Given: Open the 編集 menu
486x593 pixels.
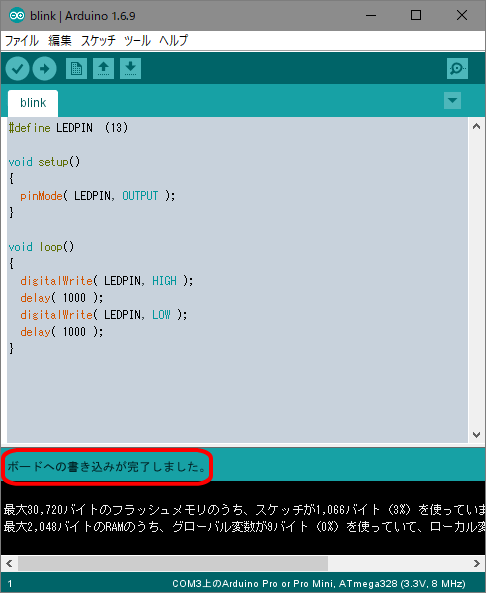Looking at the screenshot, I should click(x=60, y=40).
